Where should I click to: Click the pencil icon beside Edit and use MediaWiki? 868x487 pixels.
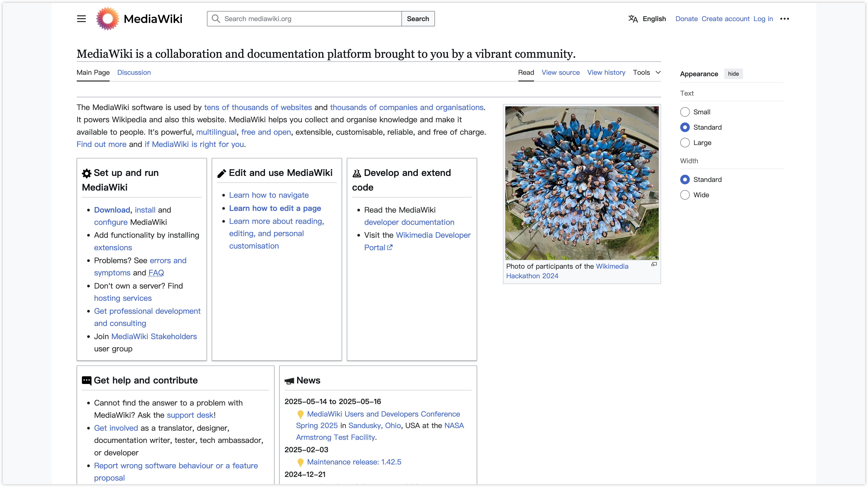coord(221,173)
